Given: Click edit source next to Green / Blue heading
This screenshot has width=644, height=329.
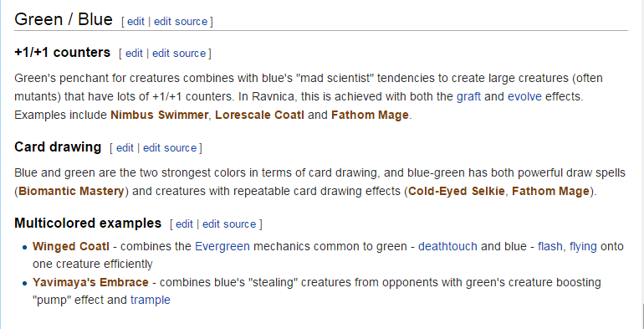Looking at the screenshot, I should point(181,22).
